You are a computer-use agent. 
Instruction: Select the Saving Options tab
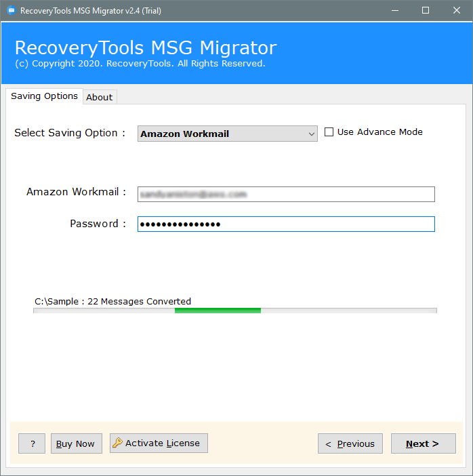point(44,96)
